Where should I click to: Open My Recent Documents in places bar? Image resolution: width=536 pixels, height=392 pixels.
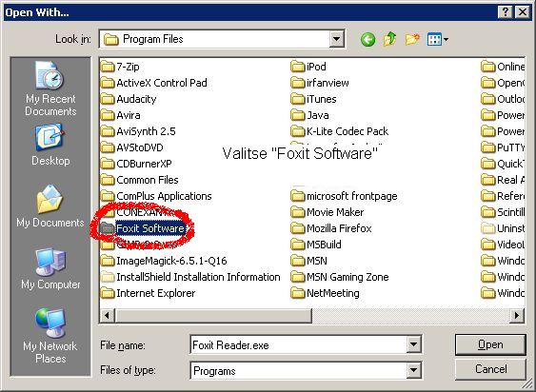50,88
